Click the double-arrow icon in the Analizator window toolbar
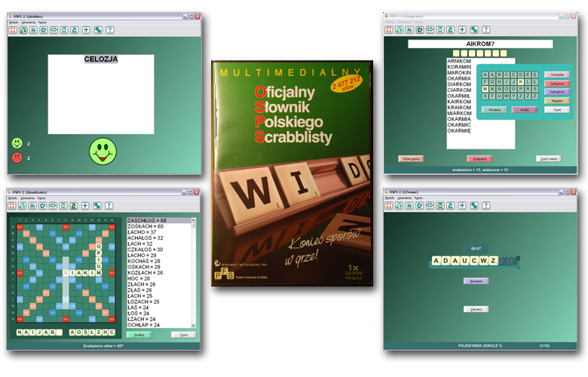588x377 pixels. coord(53,206)
